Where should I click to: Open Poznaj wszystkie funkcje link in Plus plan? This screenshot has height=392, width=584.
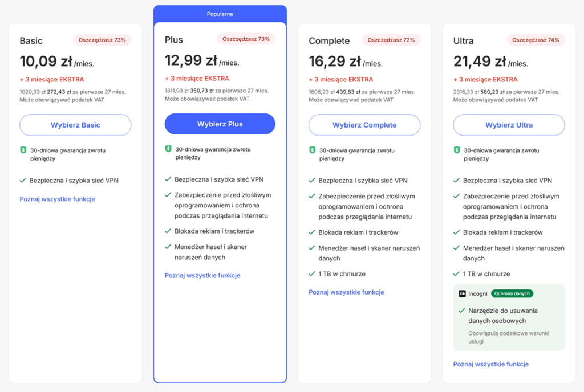coord(202,276)
